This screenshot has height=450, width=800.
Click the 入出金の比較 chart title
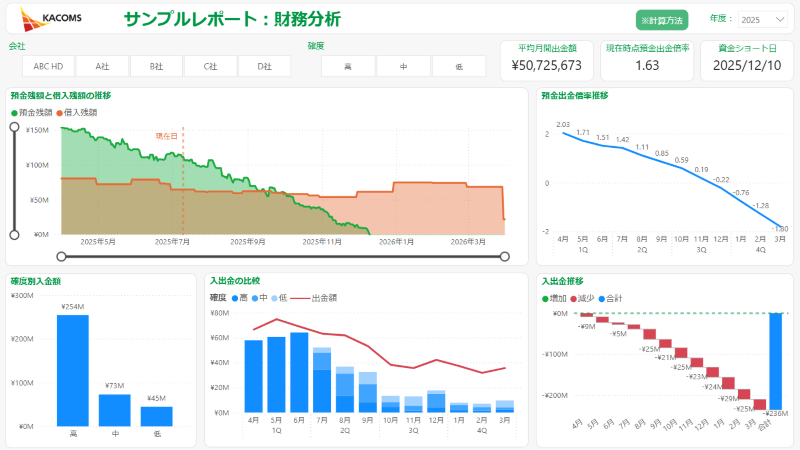pyautogui.click(x=235, y=281)
